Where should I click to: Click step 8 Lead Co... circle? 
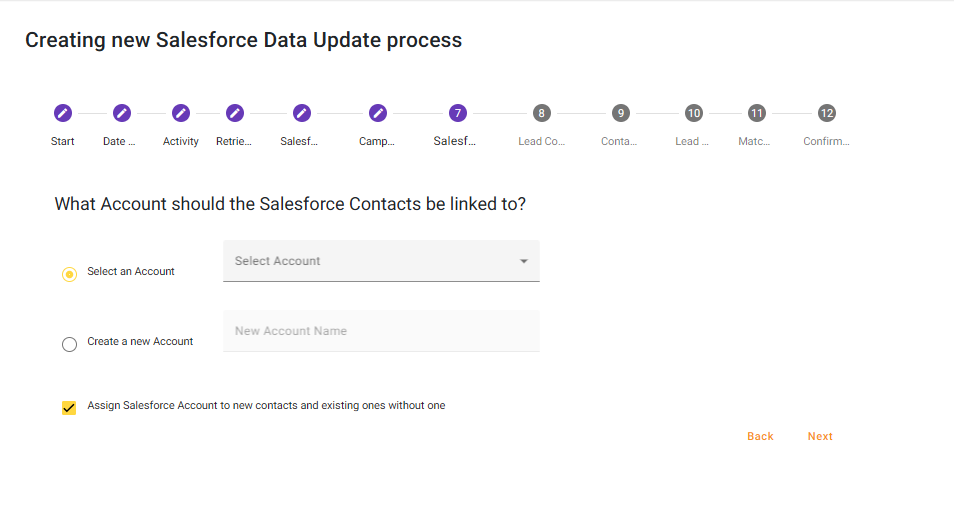point(541,113)
